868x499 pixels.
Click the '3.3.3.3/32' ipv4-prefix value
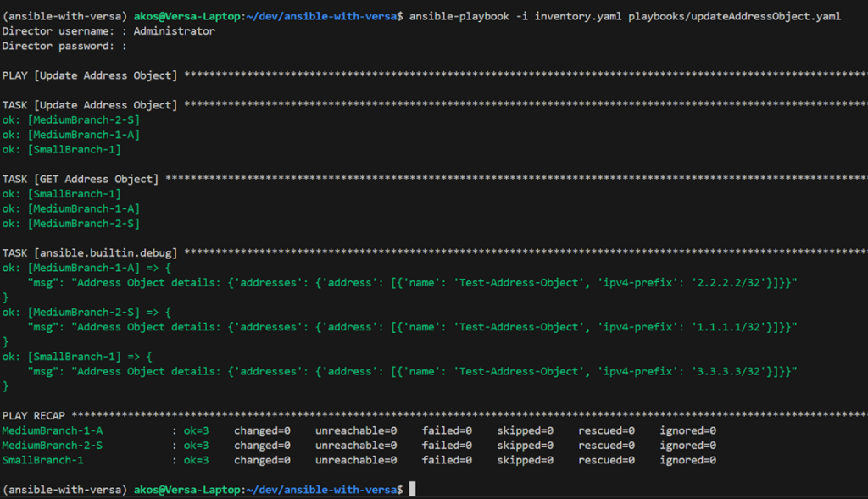(x=728, y=371)
